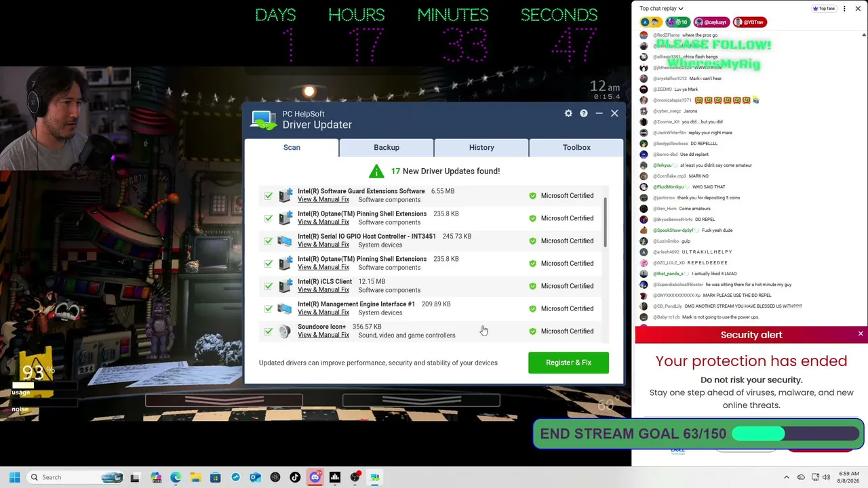This screenshot has width=868, height=488.
Task: Open OBS Studio from the taskbar
Action: click(355, 477)
